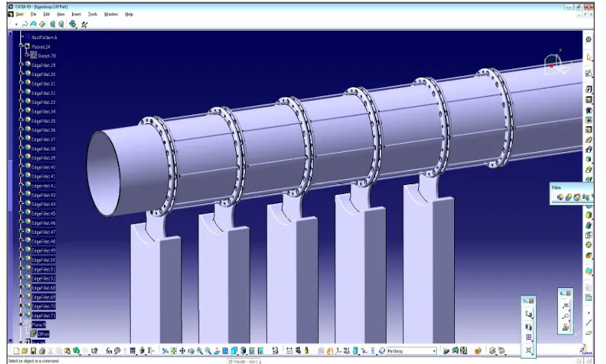This screenshot has height=364, width=606.
Task: Select EdgeFillet.40 in the tree
Action: [x=44, y=167]
